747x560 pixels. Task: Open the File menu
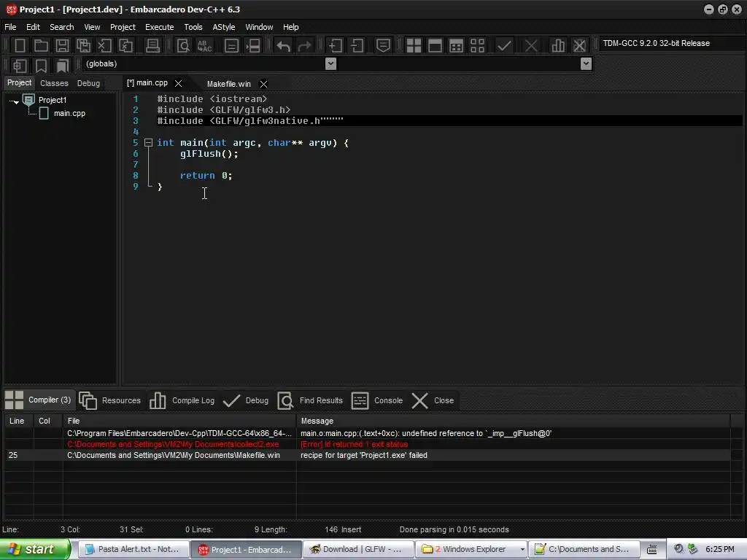point(10,27)
